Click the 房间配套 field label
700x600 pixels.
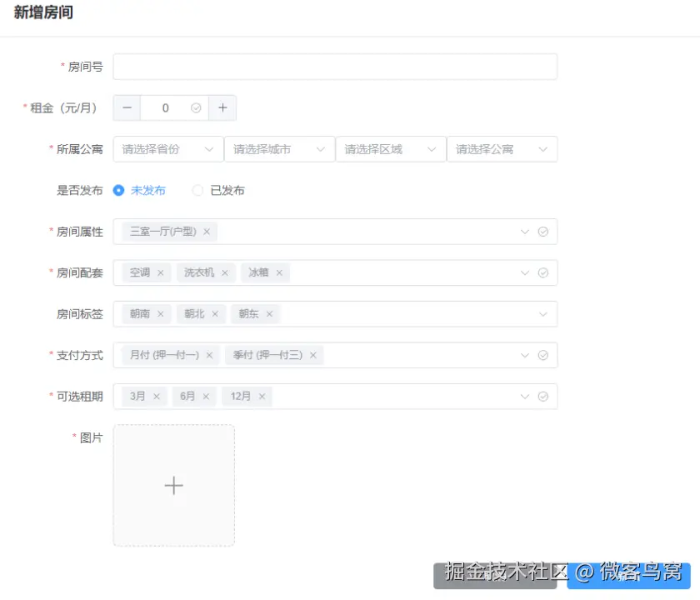coord(79,272)
